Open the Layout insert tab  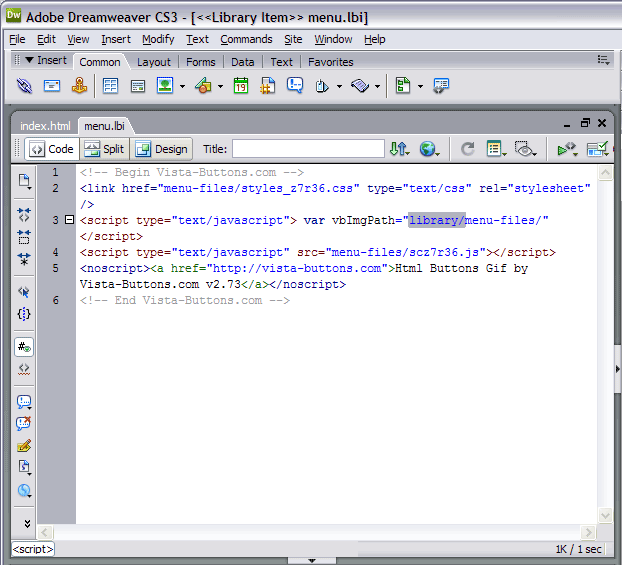(x=154, y=62)
